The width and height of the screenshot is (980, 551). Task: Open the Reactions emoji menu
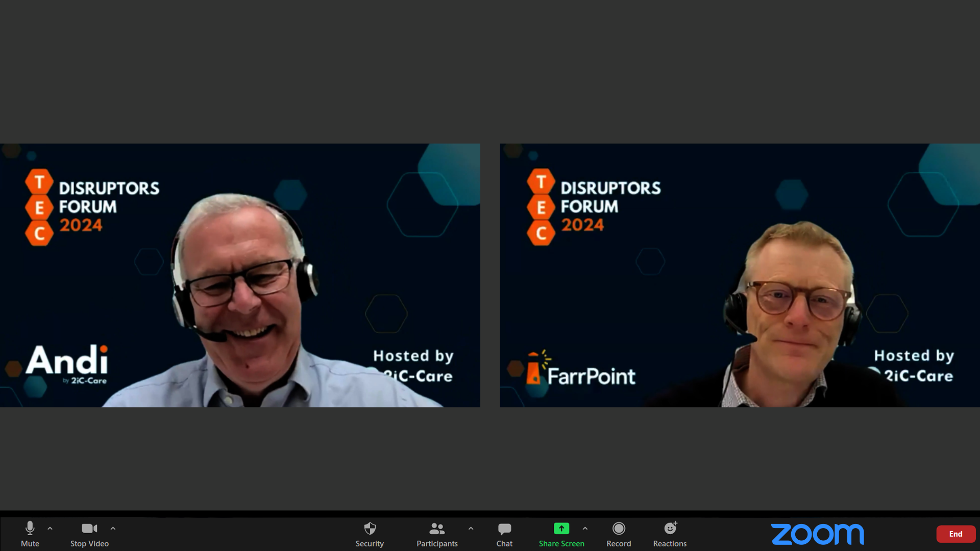coord(670,529)
